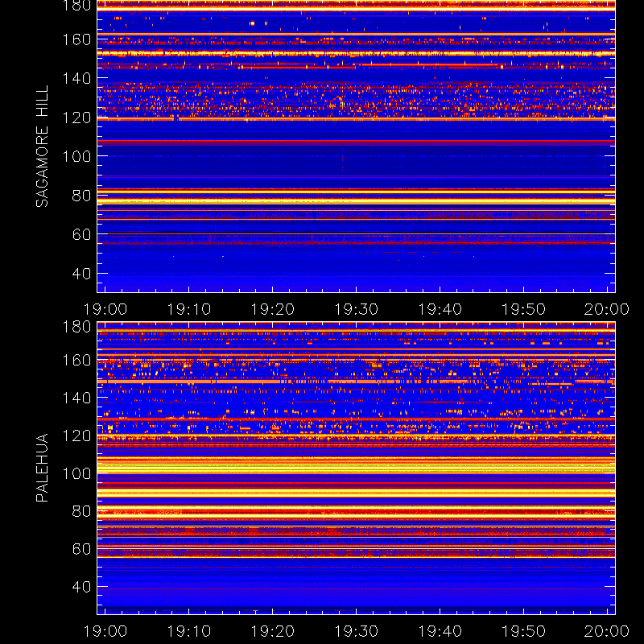
Task: Select frequency label 120 on Palehua plot
Action: click(76, 436)
